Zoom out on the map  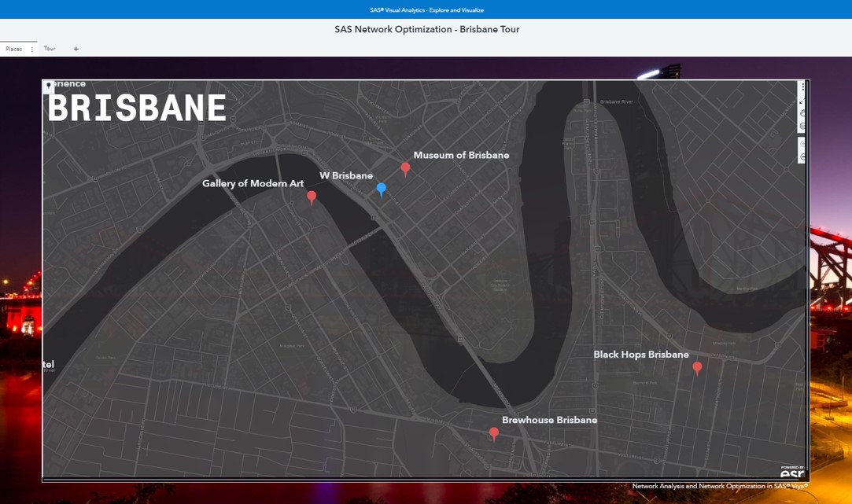click(x=802, y=157)
